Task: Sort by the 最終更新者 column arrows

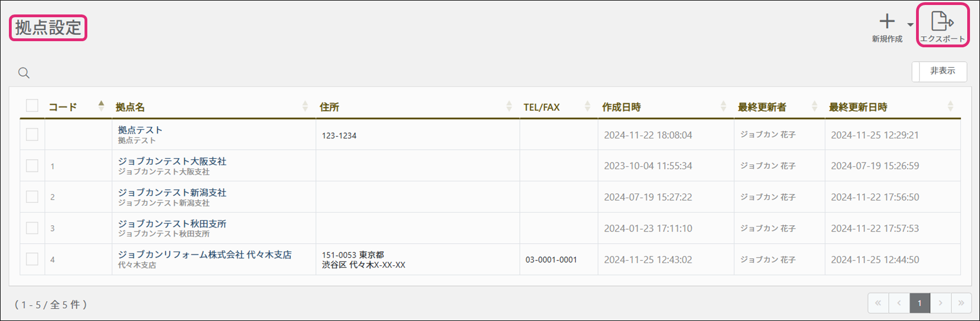Action: (x=814, y=106)
